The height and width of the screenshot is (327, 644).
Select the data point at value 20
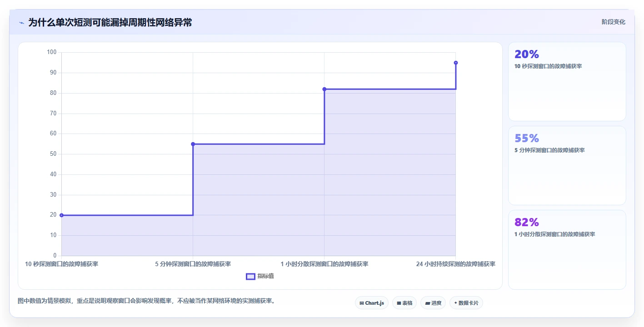tap(62, 215)
